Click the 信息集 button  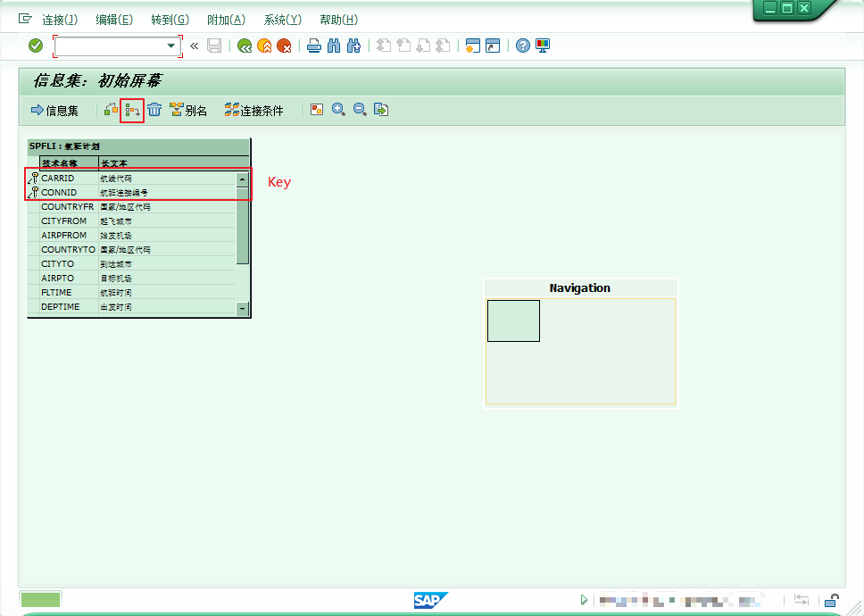(54, 110)
